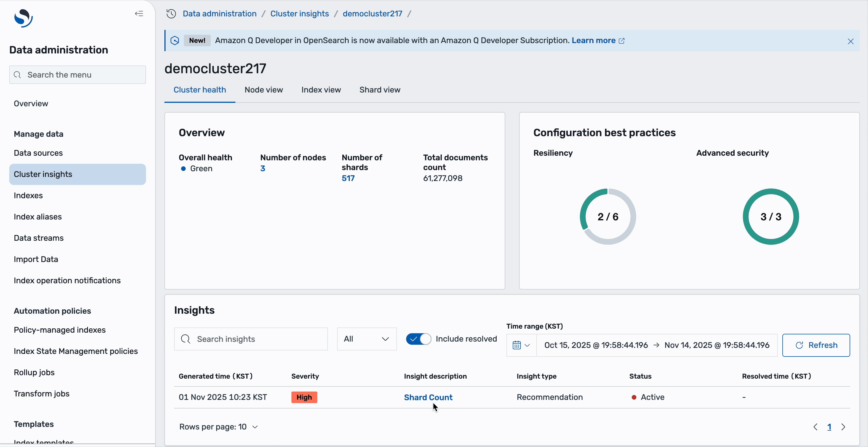Click the Resiliency 2/6 donut chart

(x=608, y=216)
